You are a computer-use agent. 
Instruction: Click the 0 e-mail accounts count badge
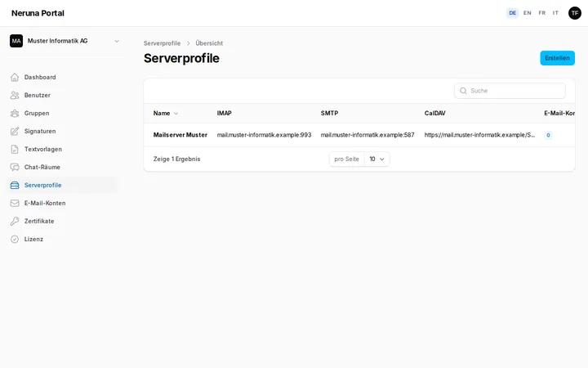click(x=548, y=135)
